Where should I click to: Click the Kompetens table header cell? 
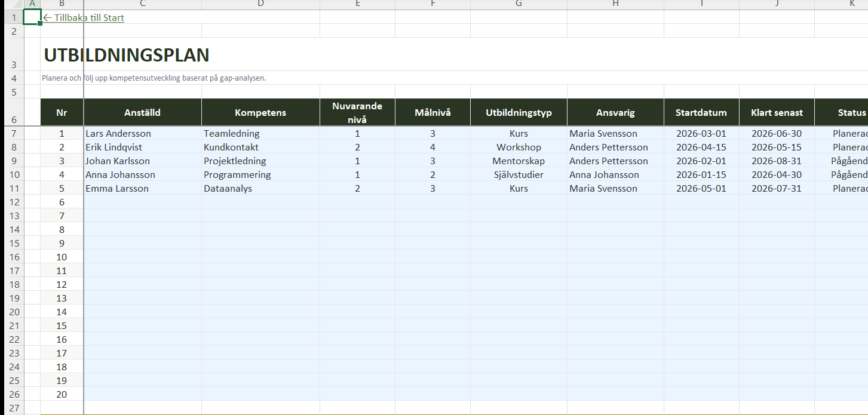(x=260, y=112)
